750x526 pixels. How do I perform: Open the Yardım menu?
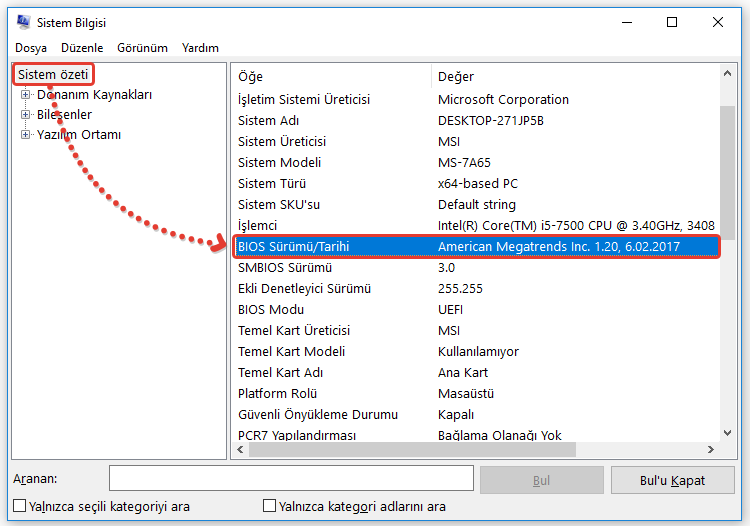click(x=200, y=48)
